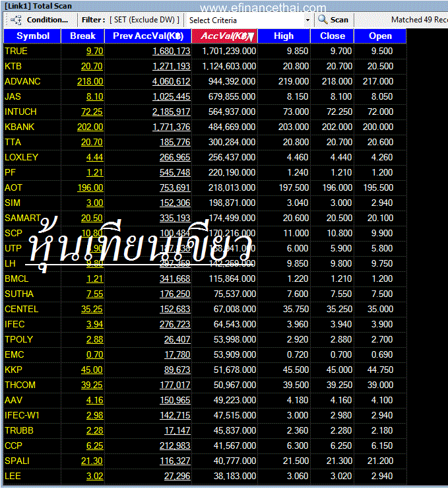Click the Filter SET (Exclude DW) label
The width and height of the screenshot is (448, 493).
[131, 20]
